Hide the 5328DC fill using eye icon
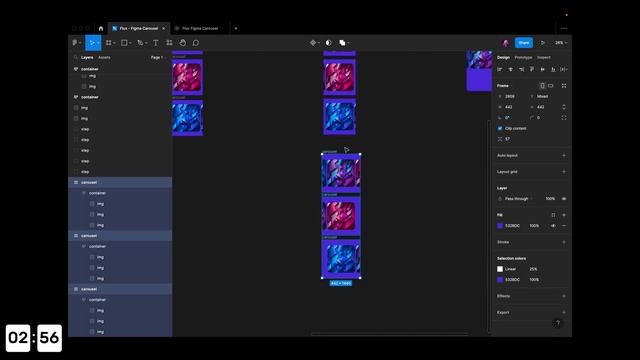The height and width of the screenshot is (360, 640). click(x=553, y=226)
